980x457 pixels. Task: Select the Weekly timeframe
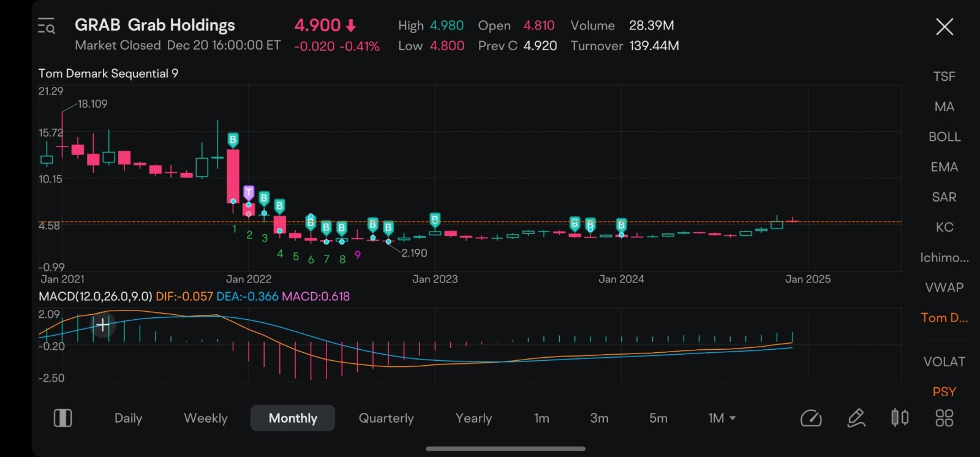(205, 418)
